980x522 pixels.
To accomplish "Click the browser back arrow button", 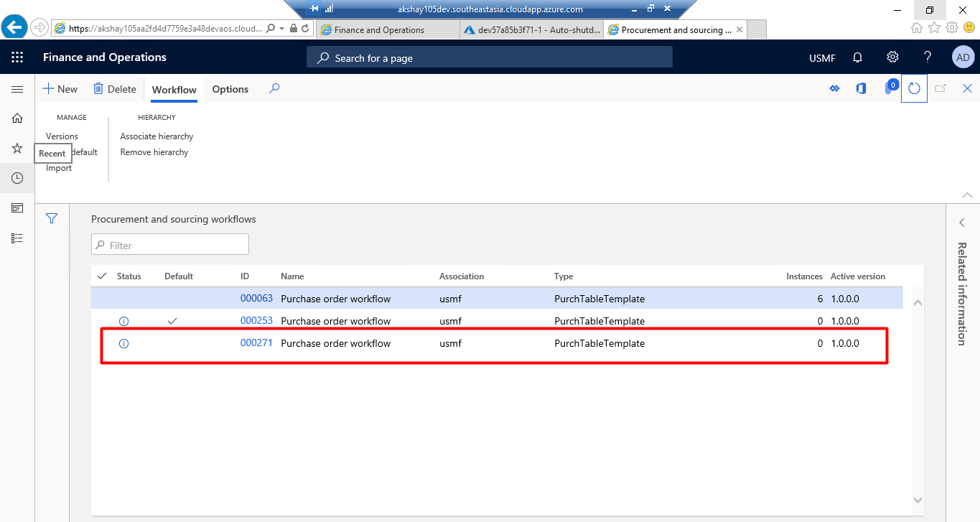I will point(14,28).
